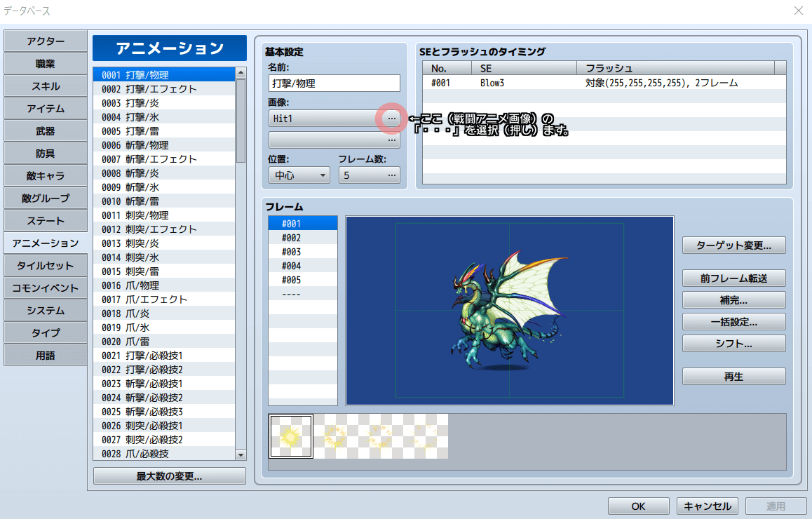Select the third Hit1 cell thumbnail
Image resolution: width=812 pixels, height=519 pixels.
click(x=381, y=436)
